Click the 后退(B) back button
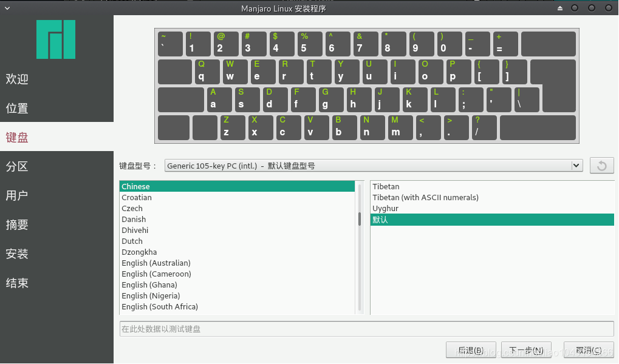 point(471,350)
